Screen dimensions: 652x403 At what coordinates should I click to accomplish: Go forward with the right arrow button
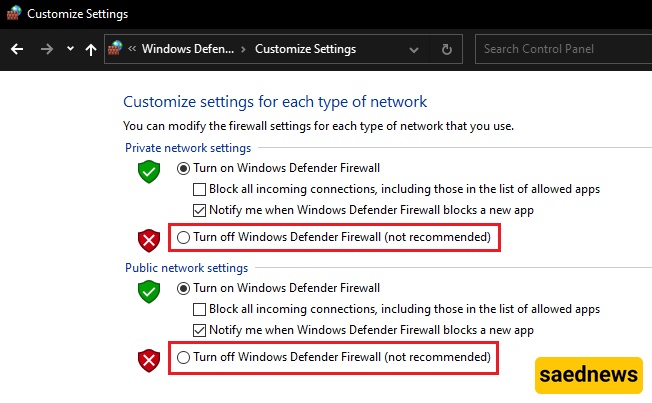[47, 49]
